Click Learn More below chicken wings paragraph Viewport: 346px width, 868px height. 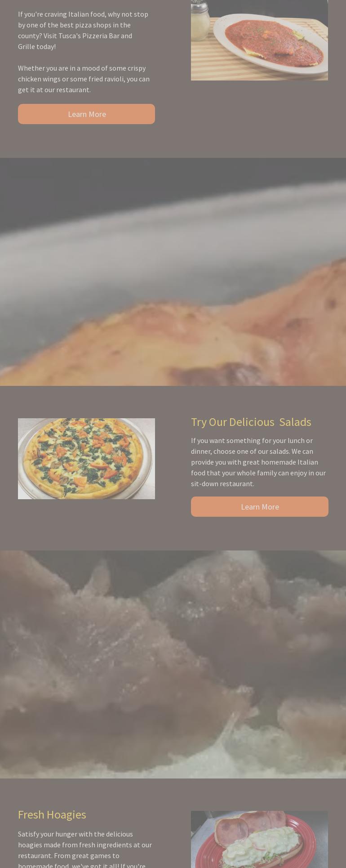[x=86, y=114]
